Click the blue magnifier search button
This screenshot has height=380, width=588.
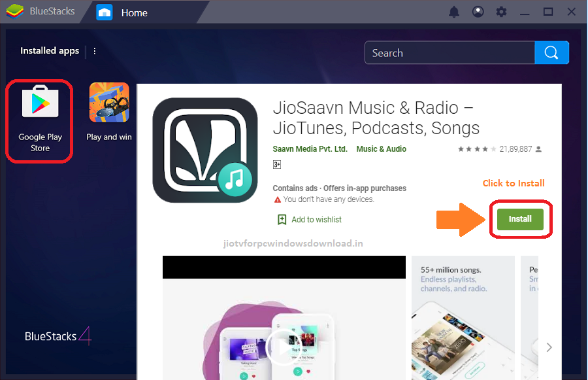tap(551, 52)
